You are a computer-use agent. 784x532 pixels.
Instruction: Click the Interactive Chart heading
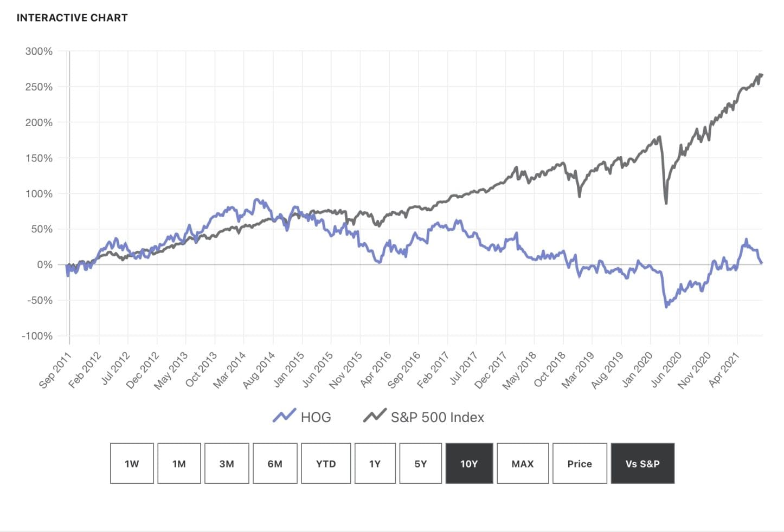tap(72, 18)
